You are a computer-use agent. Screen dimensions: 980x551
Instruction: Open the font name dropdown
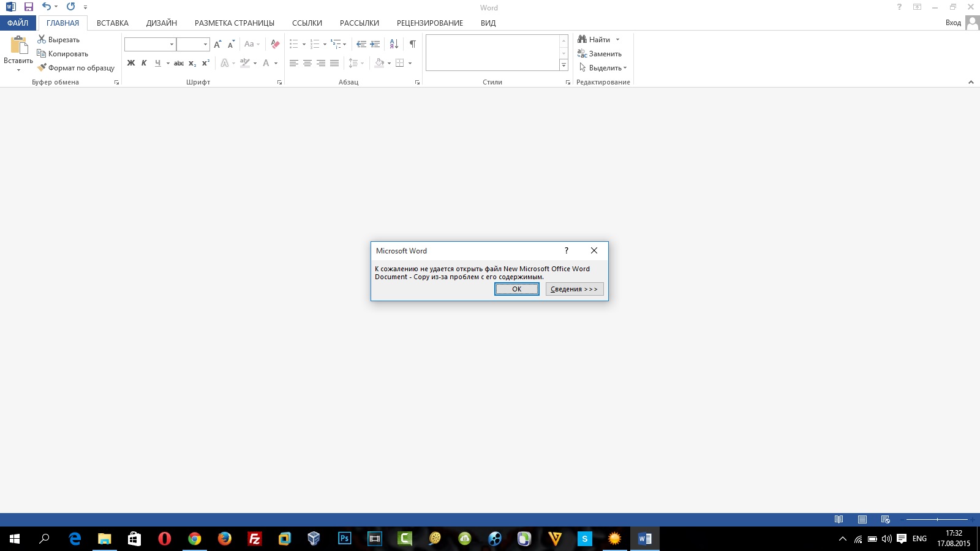coord(171,44)
